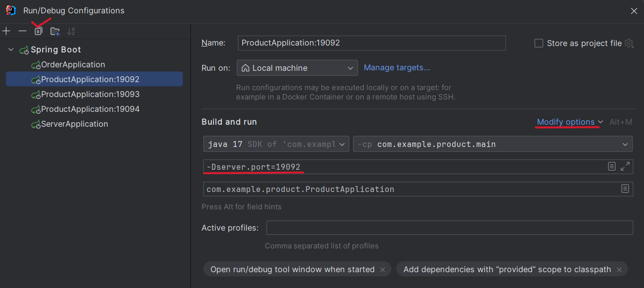
Task: Click the IntelliJ IDEA logo in title bar
Action: click(11, 10)
